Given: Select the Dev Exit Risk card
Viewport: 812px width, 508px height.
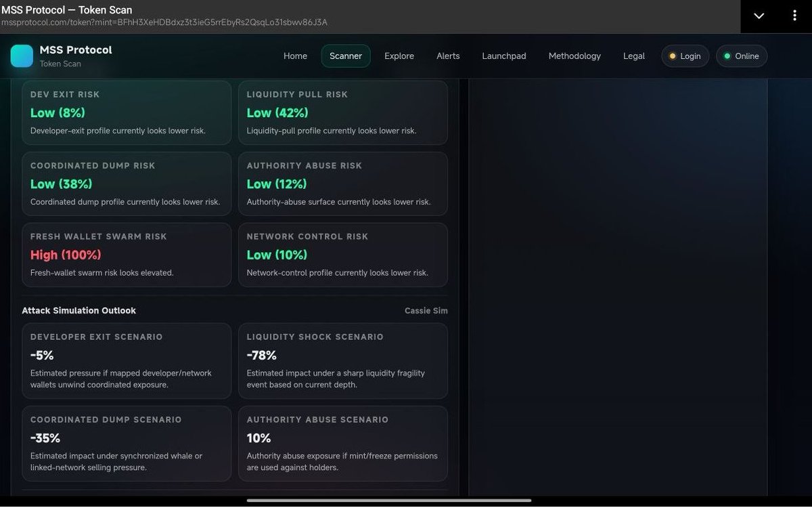Looking at the screenshot, I should 127,112.
